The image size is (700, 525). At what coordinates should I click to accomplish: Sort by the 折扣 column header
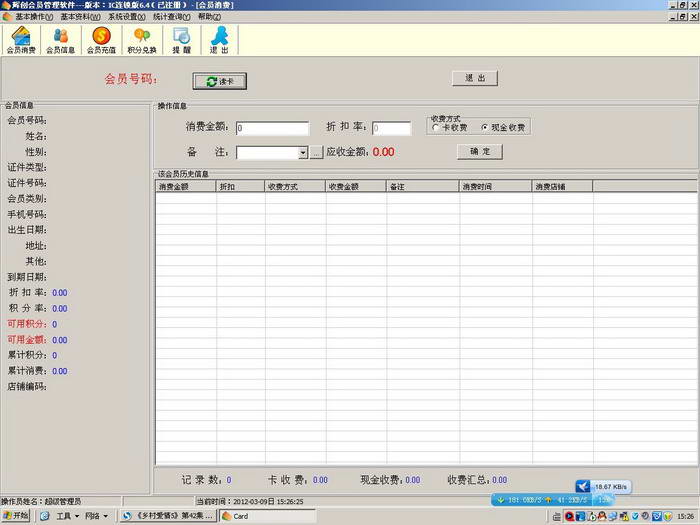[x=240, y=186]
